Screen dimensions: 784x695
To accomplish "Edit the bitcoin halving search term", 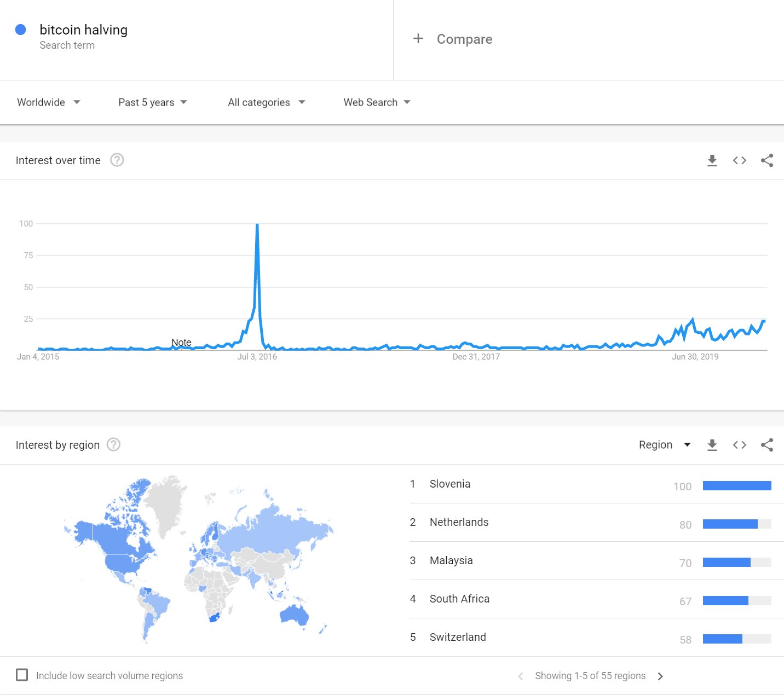I will 83,30.
